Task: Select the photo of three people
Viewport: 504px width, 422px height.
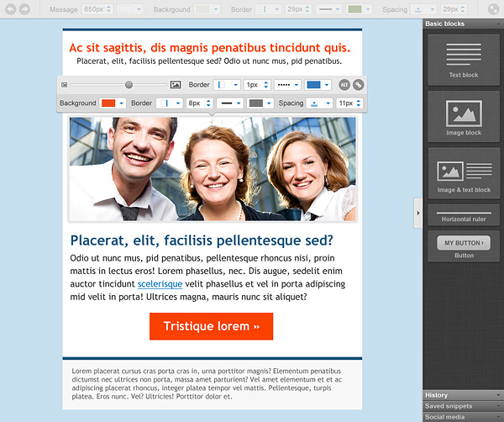Action: coord(213,169)
